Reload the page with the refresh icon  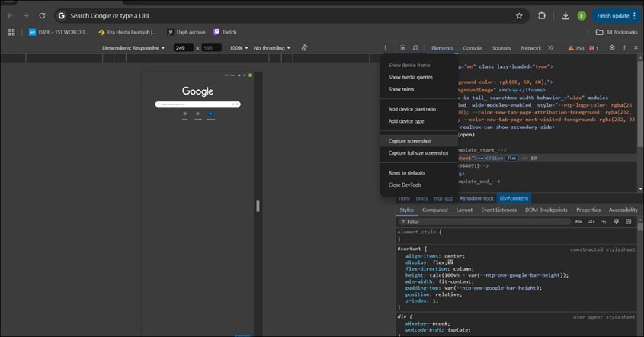click(42, 15)
